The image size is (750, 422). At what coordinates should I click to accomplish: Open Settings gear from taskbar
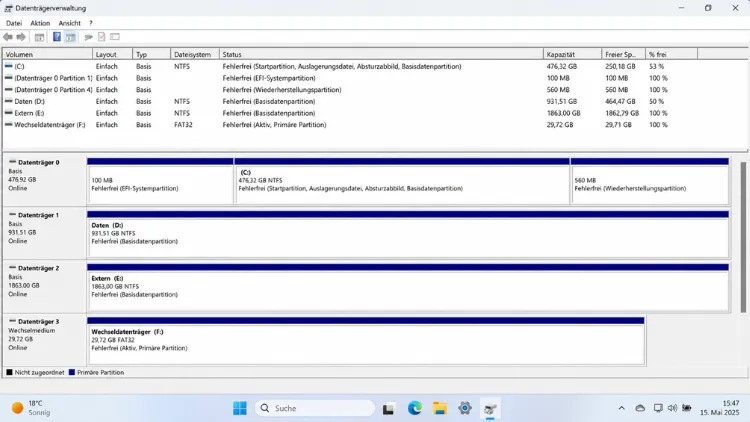pyautogui.click(x=465, y=408)
